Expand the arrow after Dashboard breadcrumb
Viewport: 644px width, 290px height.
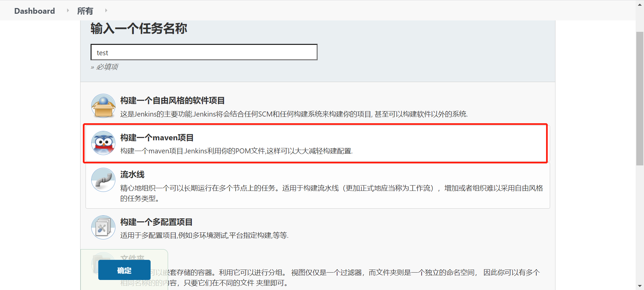[68, 11]
